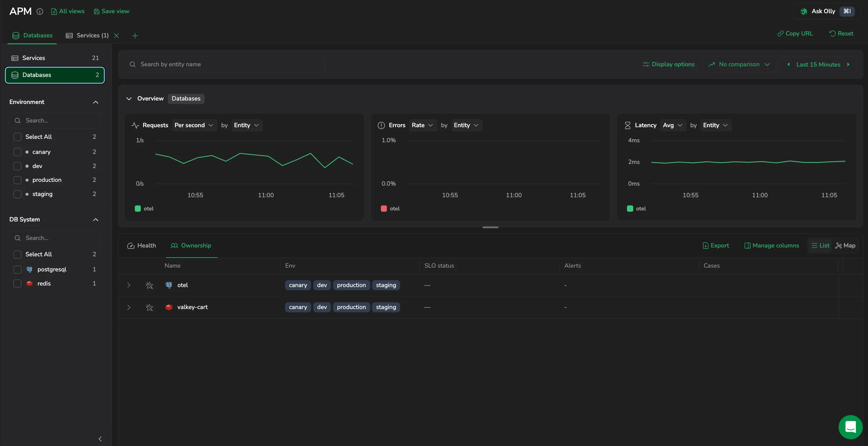Toggle green otel legend in Requests chart
Image resolution: width=868 pixels, height=446 pixels.
pyautogui.click(x=144, y=209)
